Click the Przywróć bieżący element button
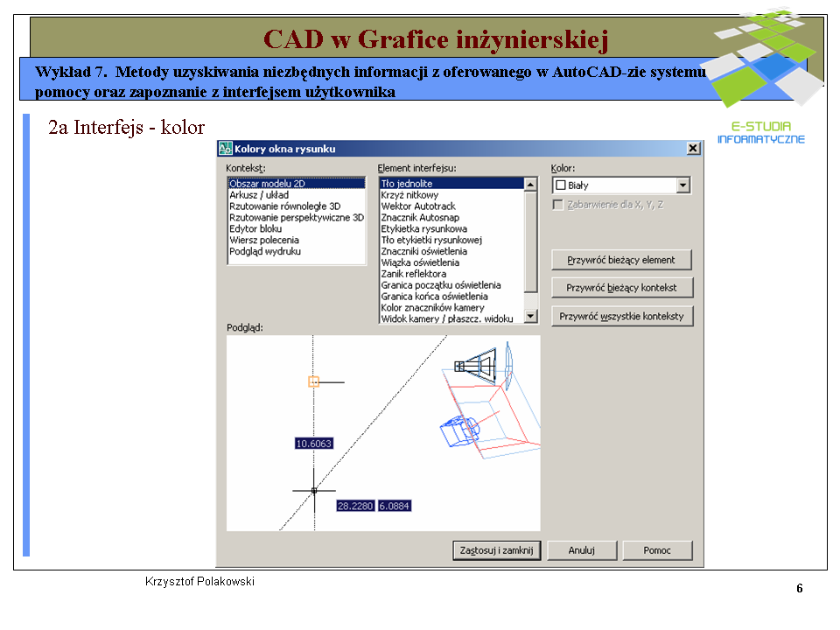 coord(621,260)
